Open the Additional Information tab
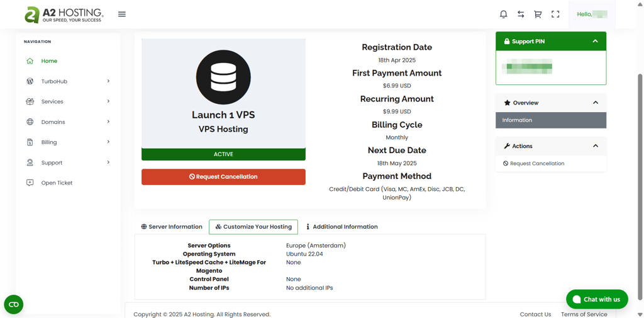The width and height of the screenshot is (644, 318). coord(341,227)
